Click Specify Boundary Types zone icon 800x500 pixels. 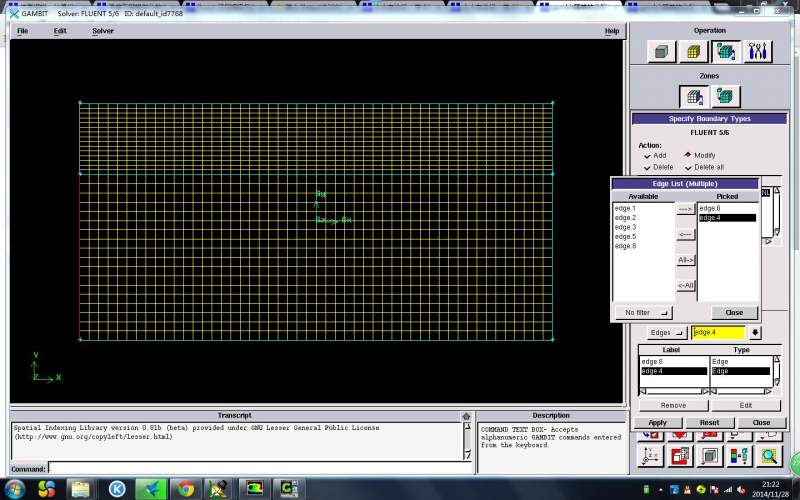click(x=693, y=96)
